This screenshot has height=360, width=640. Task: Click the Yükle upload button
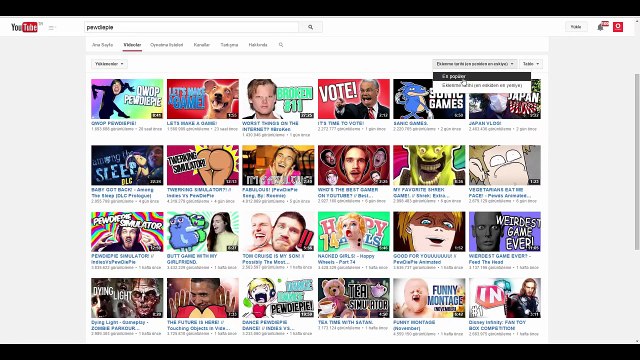coord(576,27)
